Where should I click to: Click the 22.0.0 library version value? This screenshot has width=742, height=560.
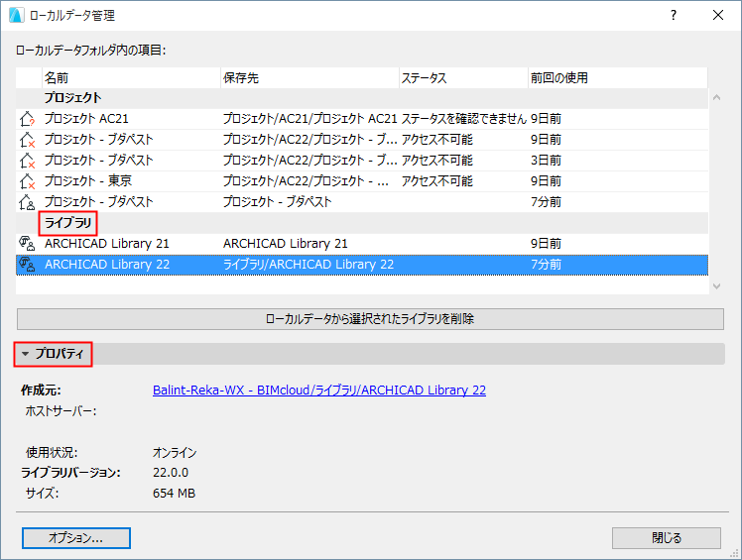[x=171, y=473]
